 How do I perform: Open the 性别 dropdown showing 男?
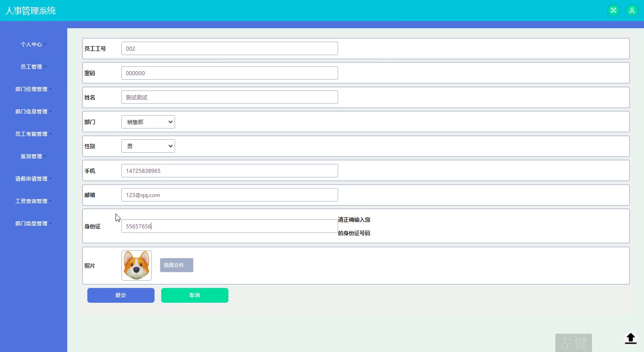pos(148,146)
